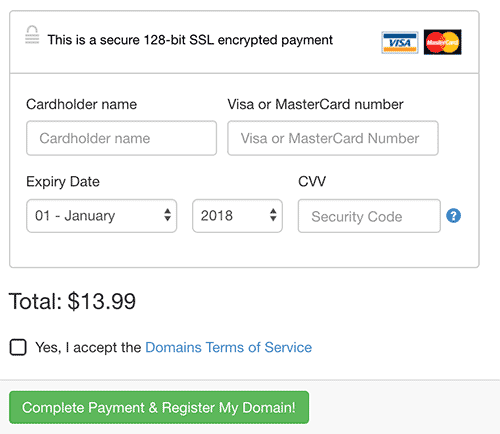Open the CVV help question mark icon

[453, 216]
